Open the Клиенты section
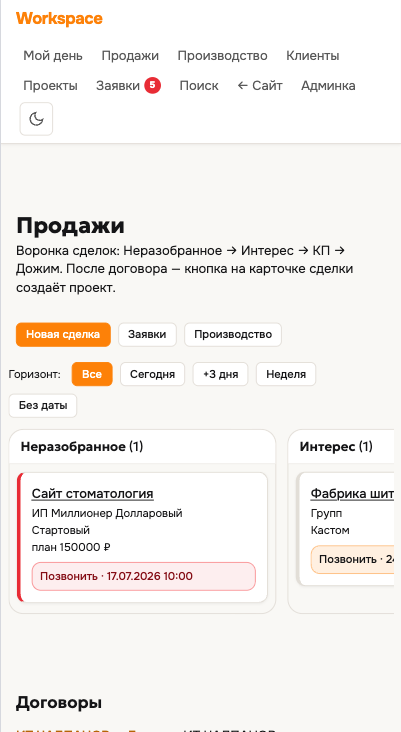This screenshot has height=732, width=401. tap(313, 56)
